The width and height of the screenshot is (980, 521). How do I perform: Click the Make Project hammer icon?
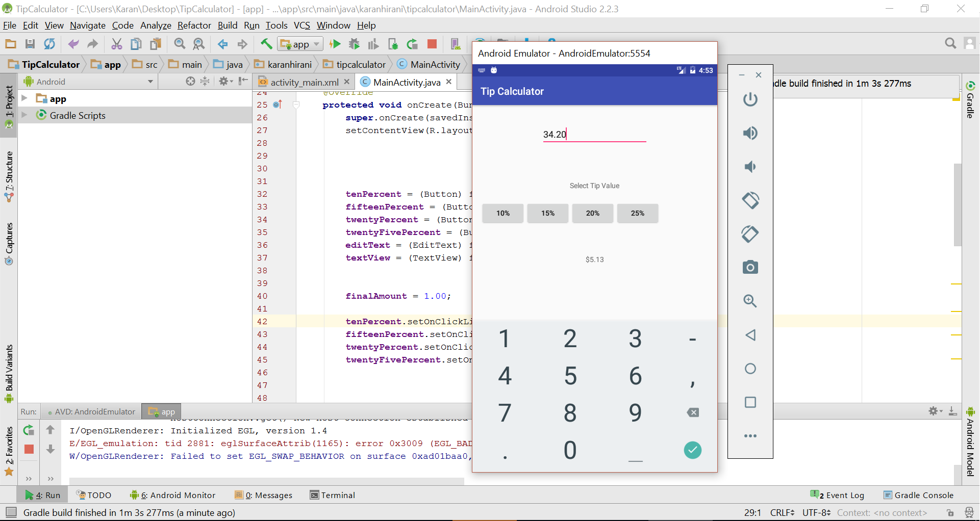click(x=266, y=44)
